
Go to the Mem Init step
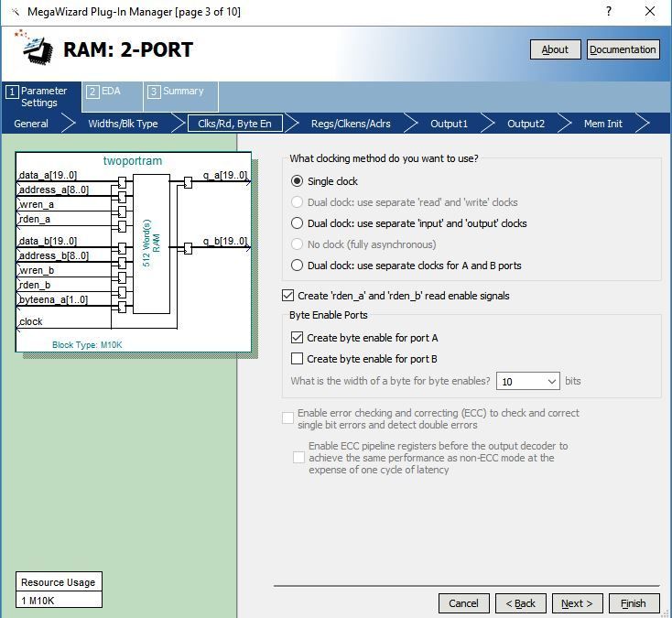point(603,124)
